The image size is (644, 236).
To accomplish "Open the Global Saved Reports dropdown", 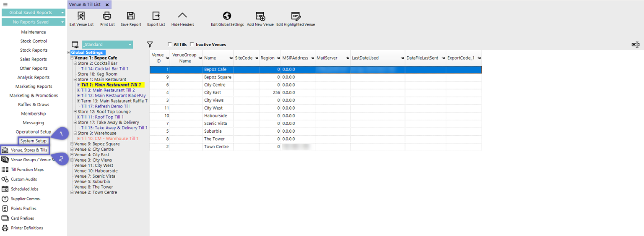I will 34,13.
